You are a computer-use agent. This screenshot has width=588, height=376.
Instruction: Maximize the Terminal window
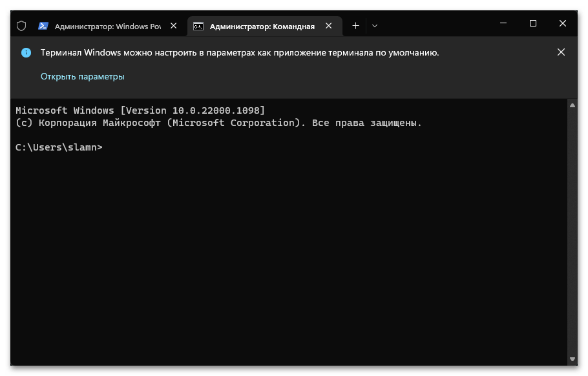[533, 23]
